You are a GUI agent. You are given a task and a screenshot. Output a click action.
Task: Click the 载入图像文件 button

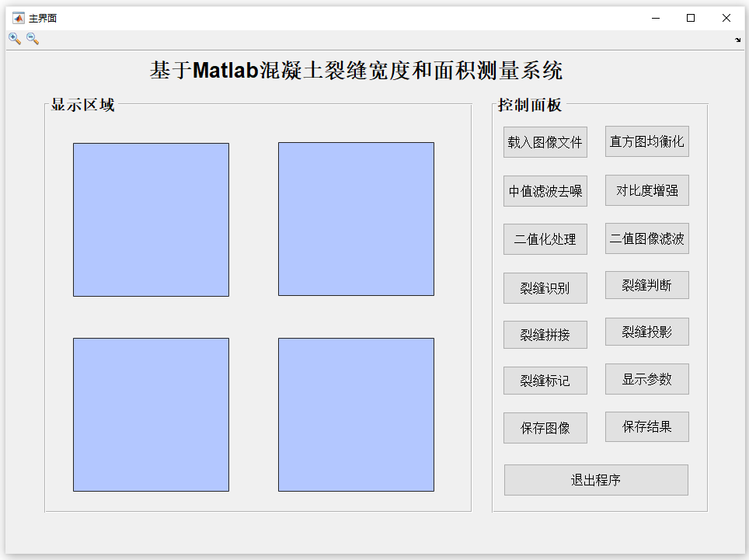click(545, 142)
